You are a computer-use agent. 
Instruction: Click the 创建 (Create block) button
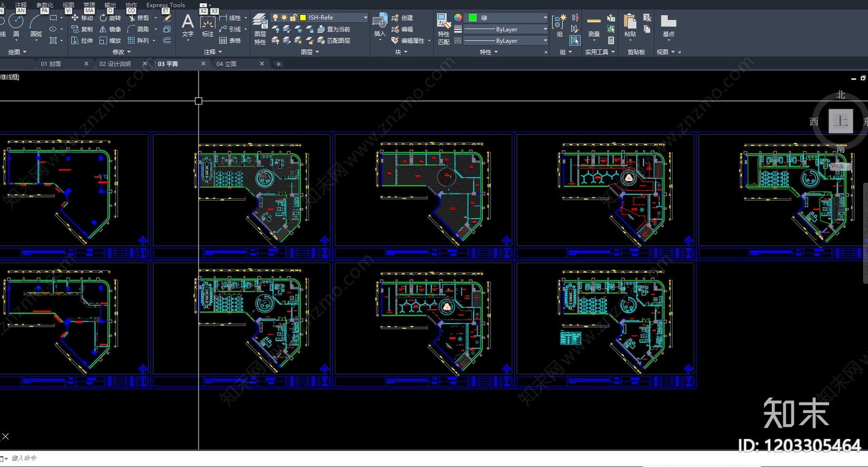(x=403, y=18)
